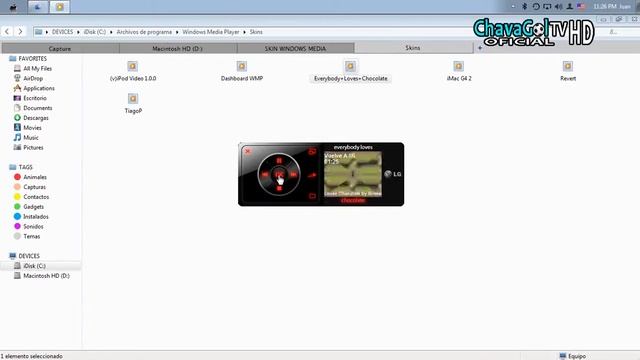
Task: Select the TiagoP skin file
Action: click(x=133, y=104)
